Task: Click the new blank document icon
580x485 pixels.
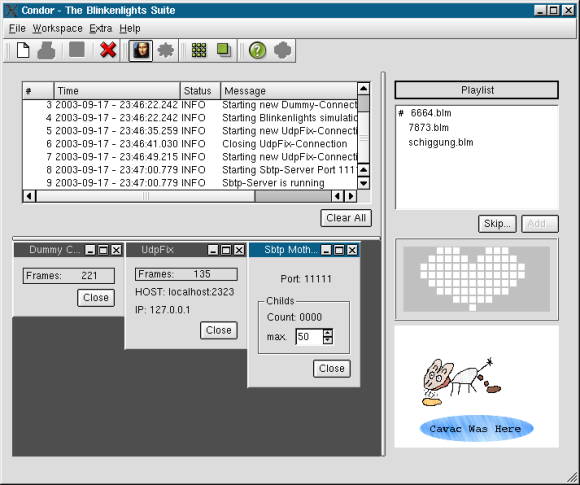Action: click(x=23, y=50)
